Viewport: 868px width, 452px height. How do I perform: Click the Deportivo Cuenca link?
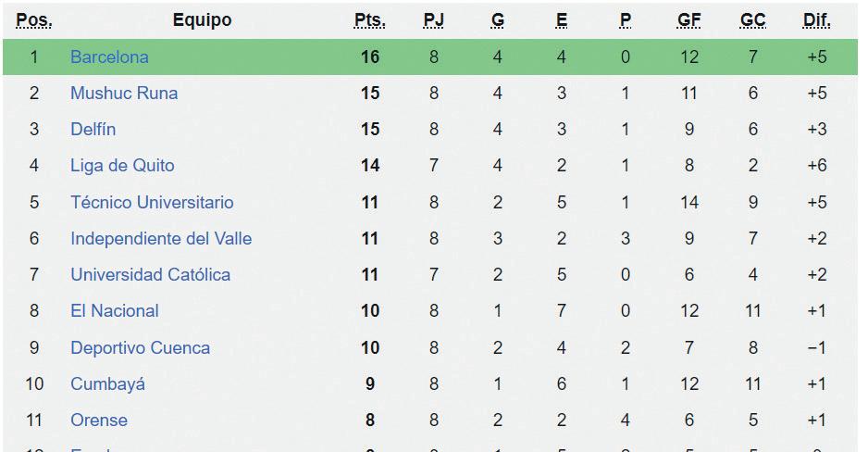[x=140, y=348]
